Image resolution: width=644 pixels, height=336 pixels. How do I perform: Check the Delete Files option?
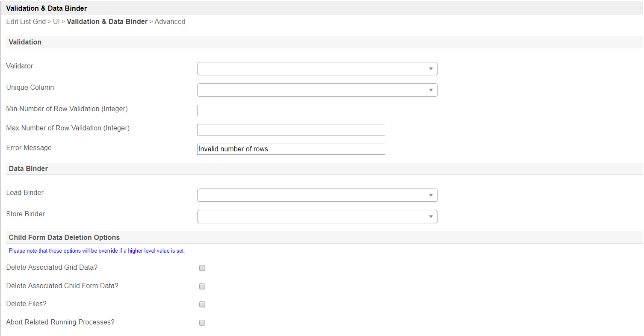coord(202,304)
